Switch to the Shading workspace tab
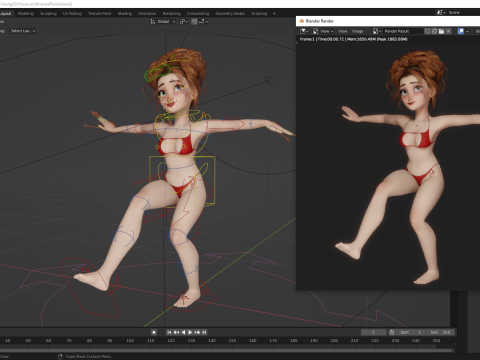Viewport: 480px width, 360px height. pyautogui.click(x=125, y=13)
